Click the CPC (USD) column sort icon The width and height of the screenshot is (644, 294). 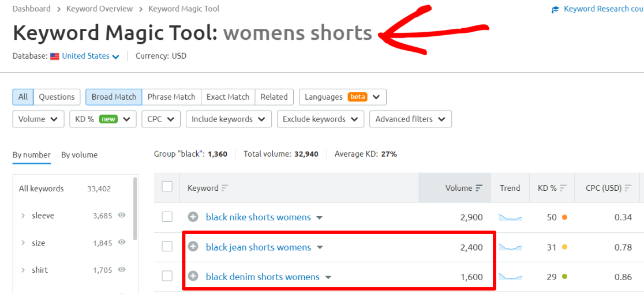point(628,188)
